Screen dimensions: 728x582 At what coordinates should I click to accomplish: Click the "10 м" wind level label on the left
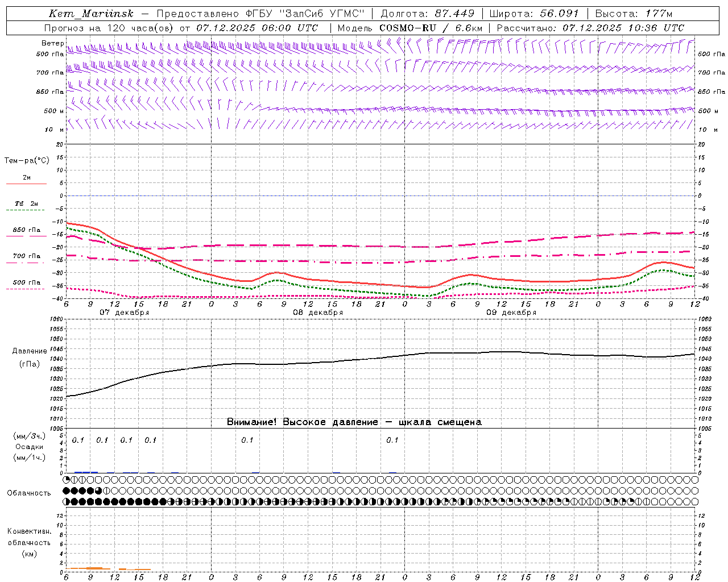[54, 130]
